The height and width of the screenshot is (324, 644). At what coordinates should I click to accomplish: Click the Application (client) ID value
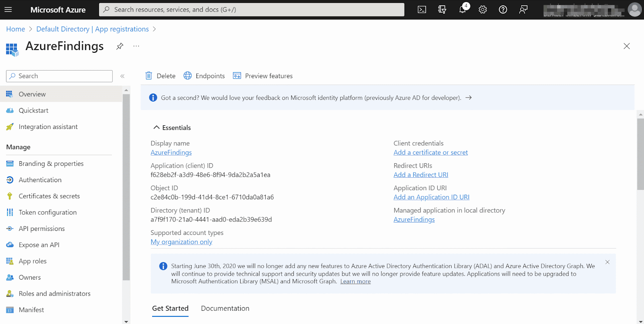(x=211, y=175)
